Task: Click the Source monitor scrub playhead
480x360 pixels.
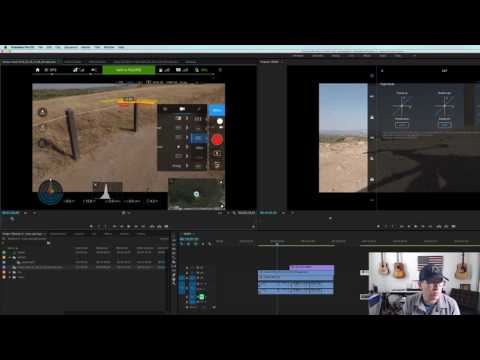Action: click(12, 219)
